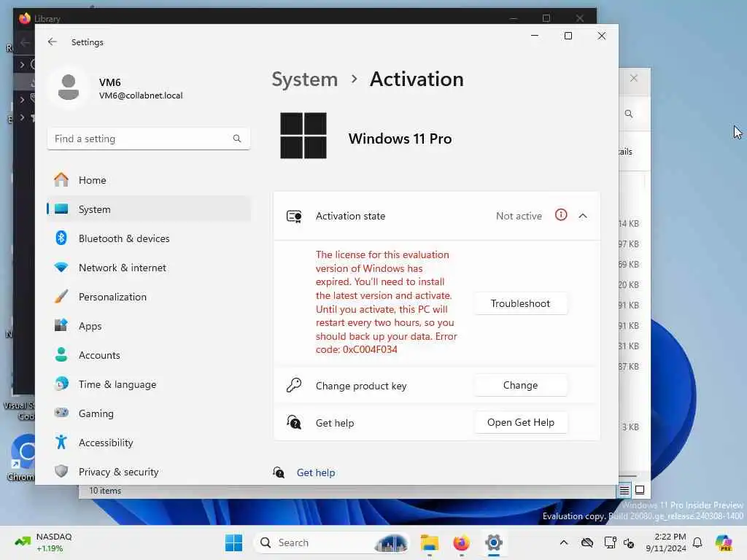Open the Apps settings category
The width and height of the screenshot is (747, 560).
[149, 326]
